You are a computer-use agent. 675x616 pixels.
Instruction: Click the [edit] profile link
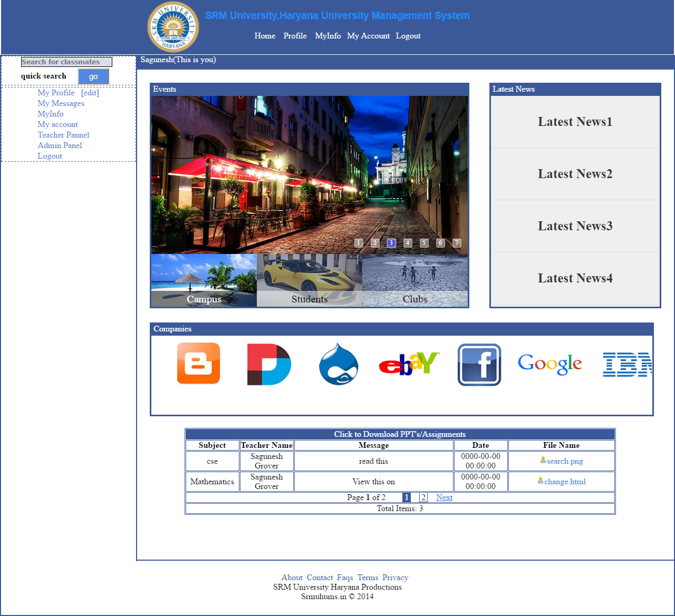point(90,93)
